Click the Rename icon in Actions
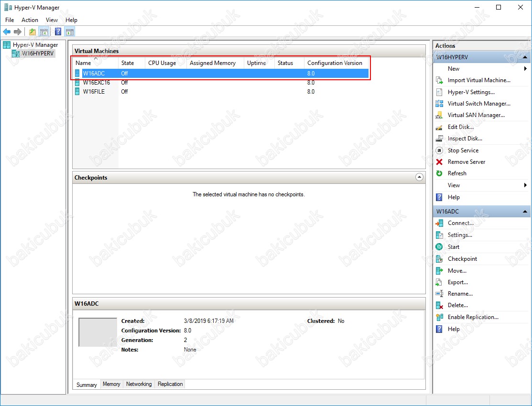This screenshot has width=532, height=406. click(439, 294)
